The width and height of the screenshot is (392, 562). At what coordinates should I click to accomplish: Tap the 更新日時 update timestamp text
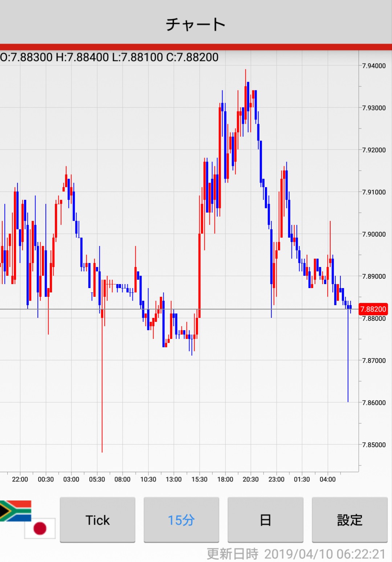tap(296, 554)
